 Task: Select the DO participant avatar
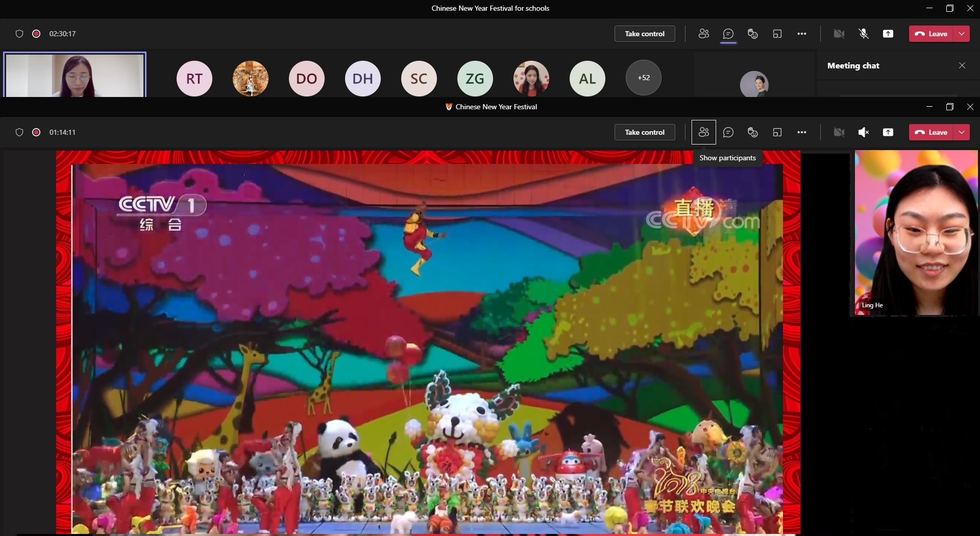point(306,78)
